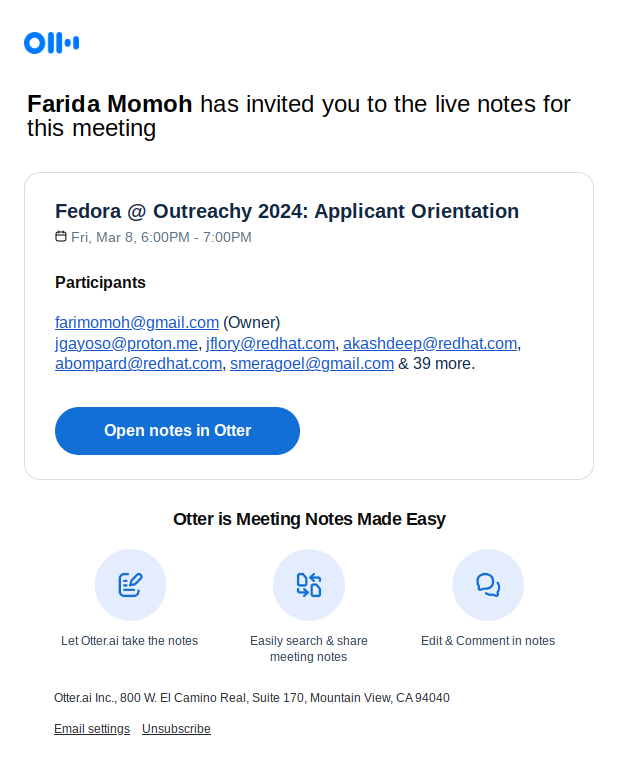Click Edit & Comment in notes caption
Viewport: 620px width, 763px height.
[488, 640]
